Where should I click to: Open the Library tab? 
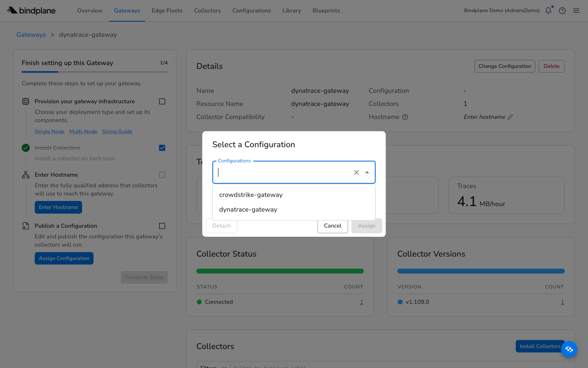point(292,11)
